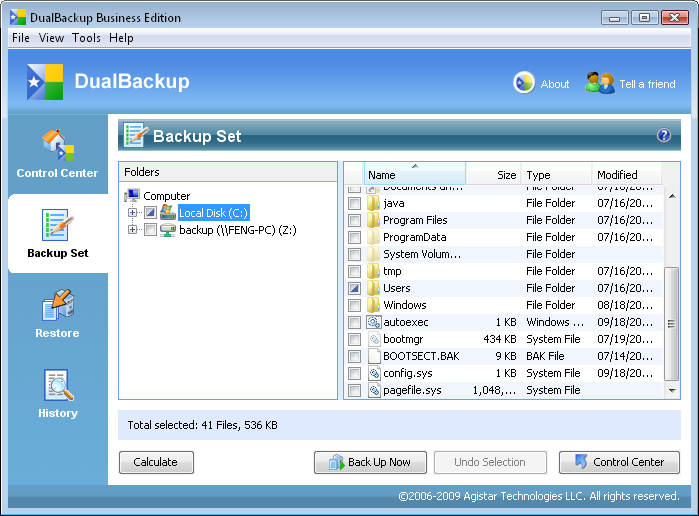Open the About link text
This screenshot has width=699, height=516.
(x=555, y=84)
